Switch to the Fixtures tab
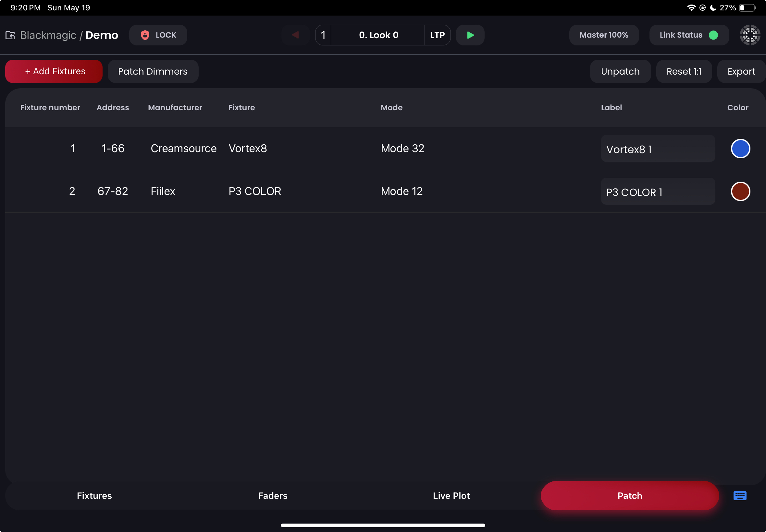The image size is (766, 532). [x=94, y=495]
